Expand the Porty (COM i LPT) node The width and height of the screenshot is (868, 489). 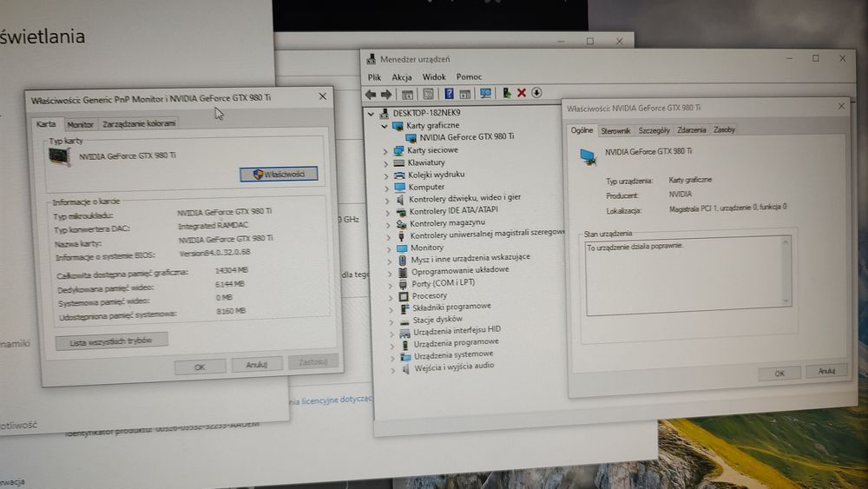pos(391,285)
